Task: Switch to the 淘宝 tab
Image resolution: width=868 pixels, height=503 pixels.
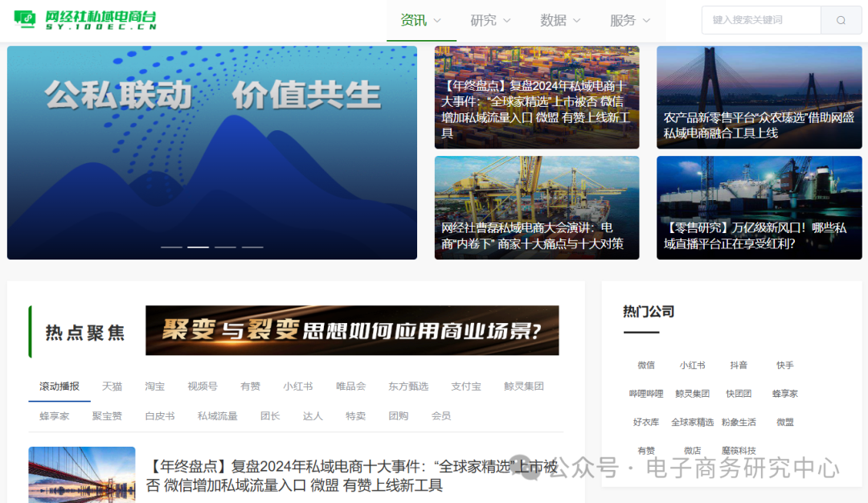Action: pyautogui.click(x=154, y=386)
